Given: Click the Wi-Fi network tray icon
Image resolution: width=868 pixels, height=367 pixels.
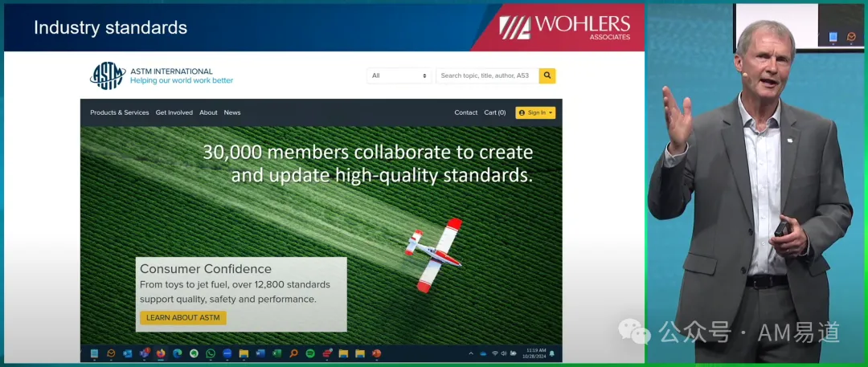Looking at the screenshot, I should click(494, 353).
